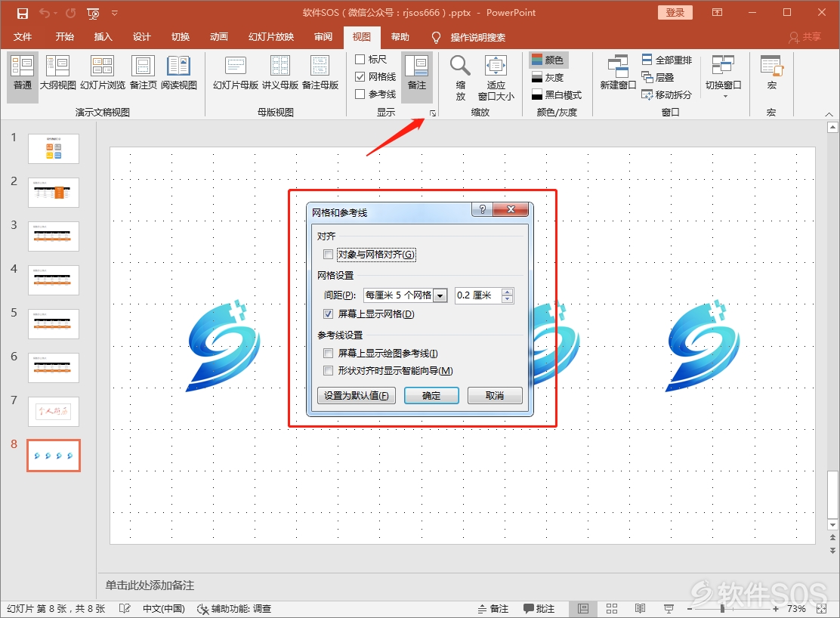This screenshot has width=840, height=618.
Task: Click the 0.2 厘米 spacing field
Action: click(478, 295)
